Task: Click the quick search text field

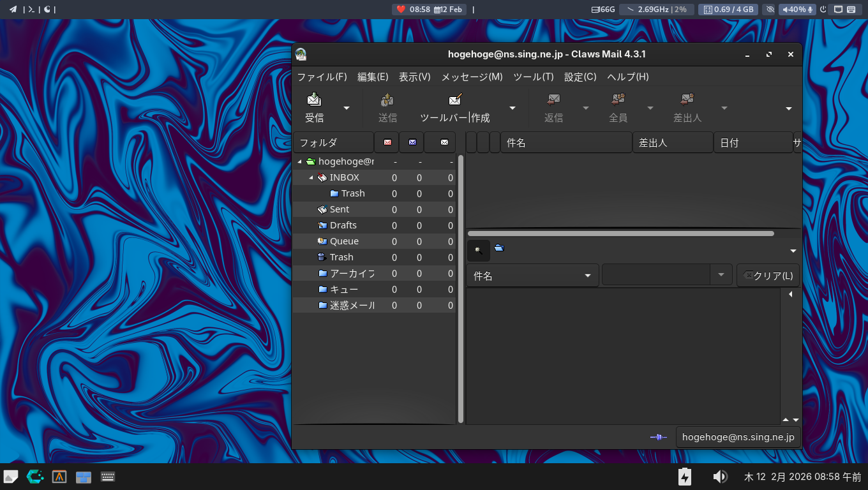Action: click(656, 275)
